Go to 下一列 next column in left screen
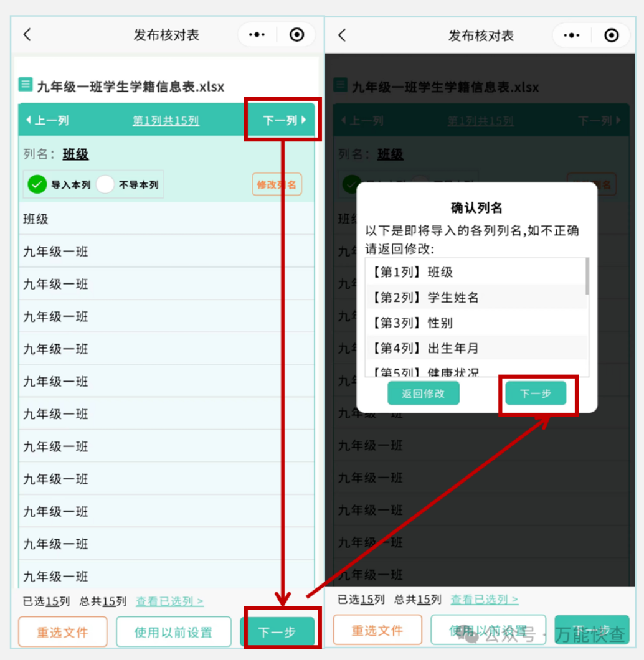644x660 pixels. point(285,120)
